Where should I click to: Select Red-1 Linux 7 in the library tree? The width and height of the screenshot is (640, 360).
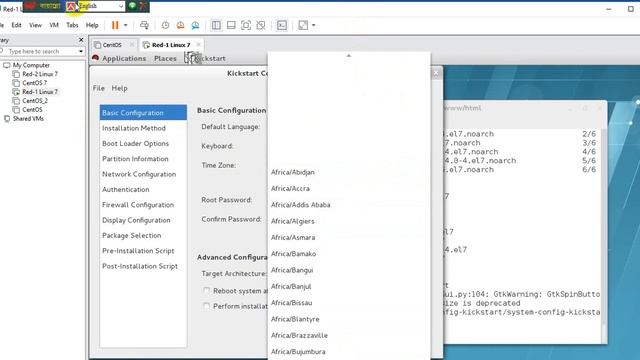pyautogui.click(x=40, y=92)
